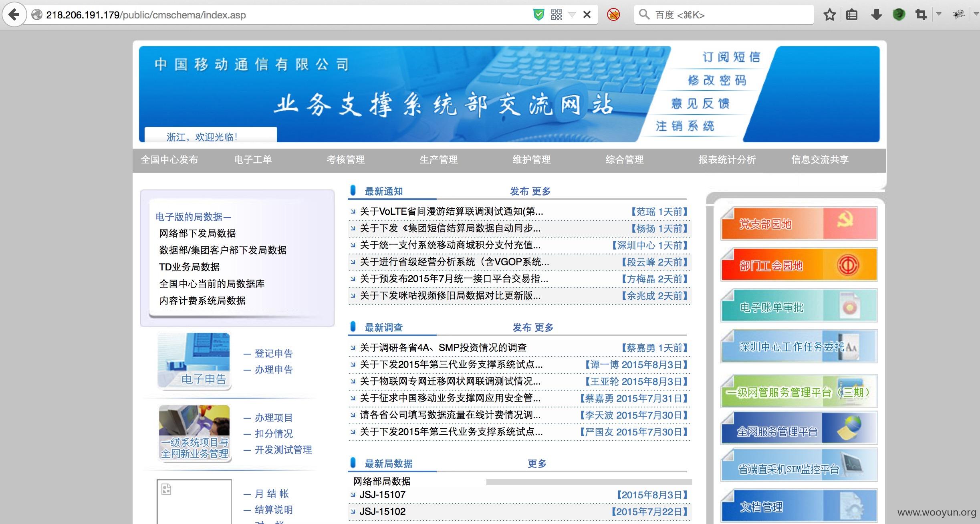Click 发布 in 最新通知 section
Screen dimensions: 980x524
tap(519, 191)
